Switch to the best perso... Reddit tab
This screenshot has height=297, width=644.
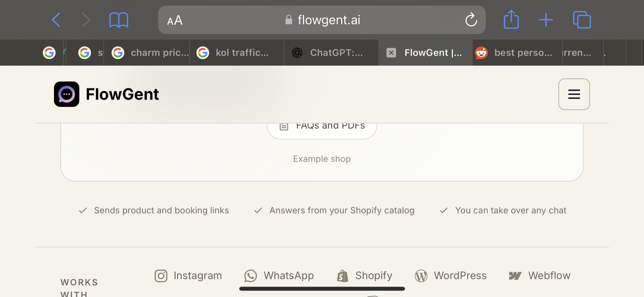[517, 52]
